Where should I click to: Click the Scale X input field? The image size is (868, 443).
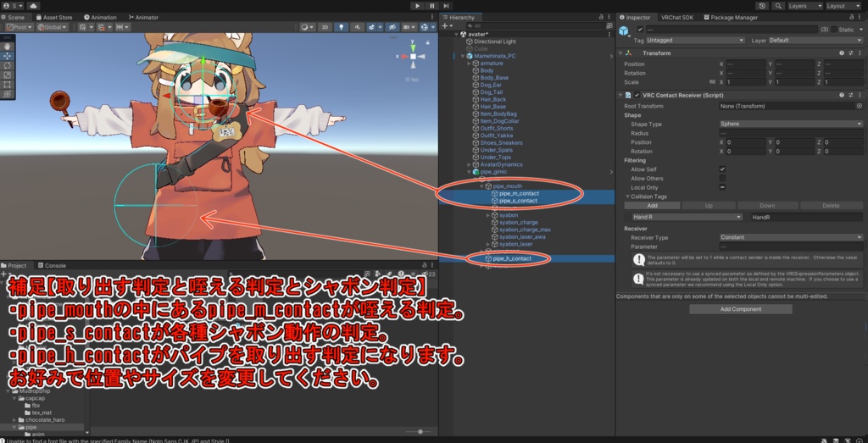(747, 82)
